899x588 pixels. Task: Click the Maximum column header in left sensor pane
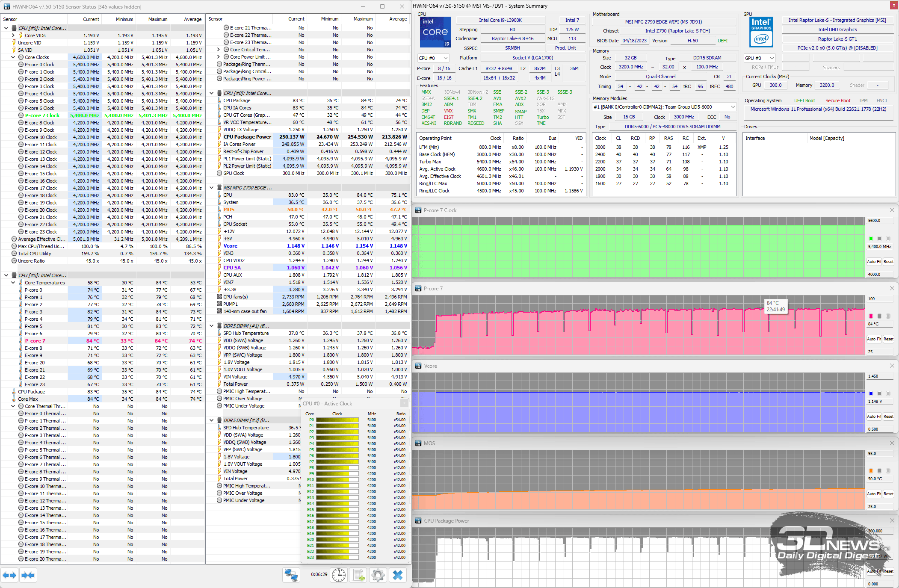click(x=153, y=19)
